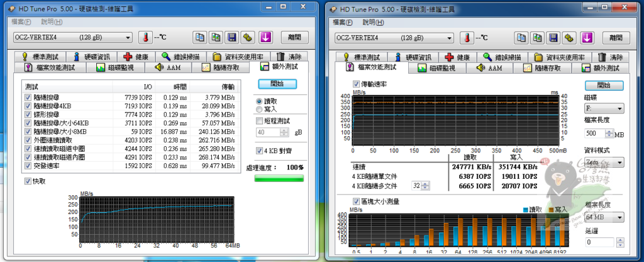The height and width of the screenshot is (262, 644).
Task: Enable 短程測試 checkbox
Action: coord(259,121)
